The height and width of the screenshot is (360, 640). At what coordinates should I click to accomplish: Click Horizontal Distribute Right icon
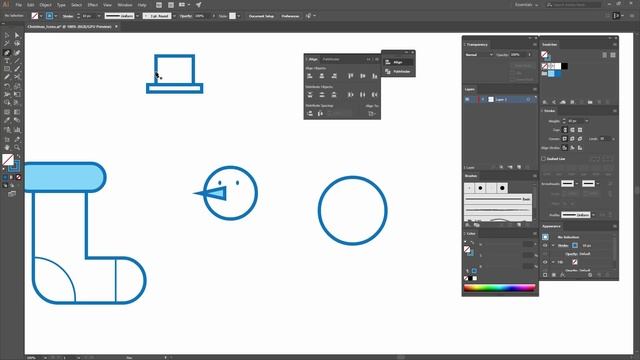coord(374,95)
